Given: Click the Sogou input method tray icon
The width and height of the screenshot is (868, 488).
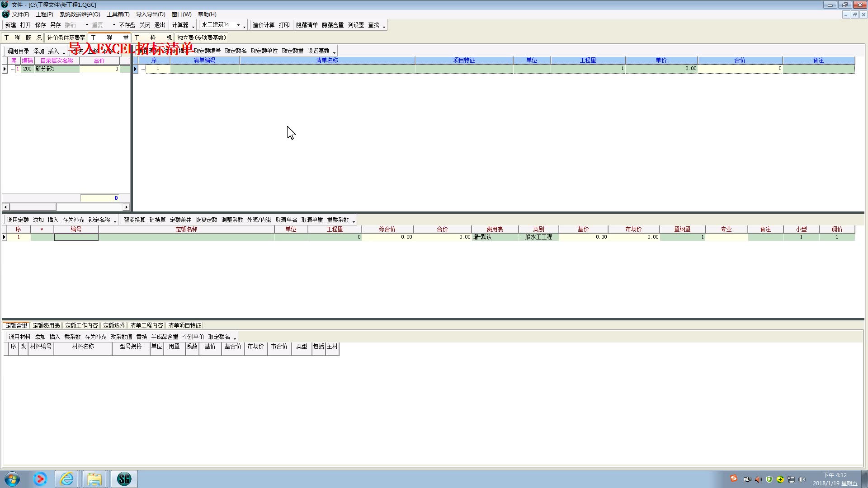Looking at the screenshot, I should (733, 479).
